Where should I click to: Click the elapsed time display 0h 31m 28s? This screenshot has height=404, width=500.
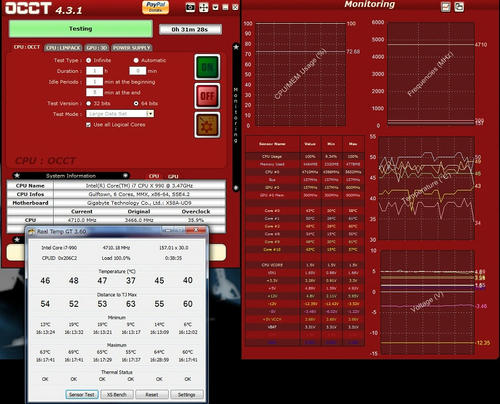[190, 29]
